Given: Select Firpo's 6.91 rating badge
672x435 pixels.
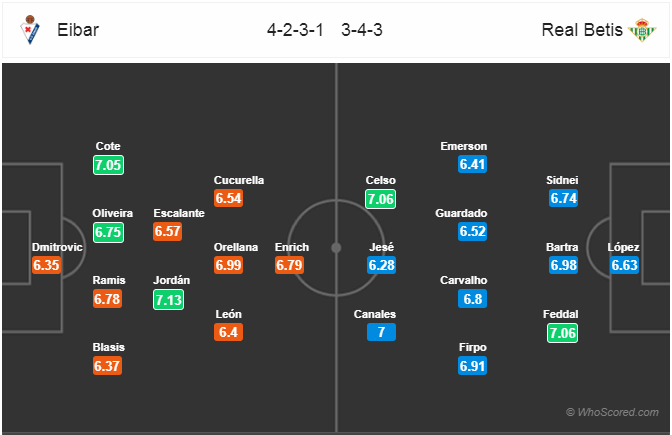Looking at the screenshot, I should pos(472,366).
